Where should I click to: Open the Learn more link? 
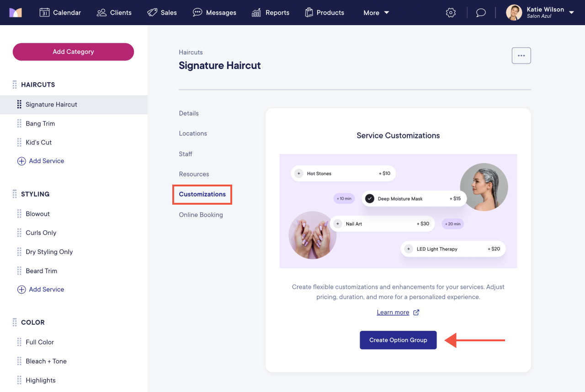(x=393, y=312)
